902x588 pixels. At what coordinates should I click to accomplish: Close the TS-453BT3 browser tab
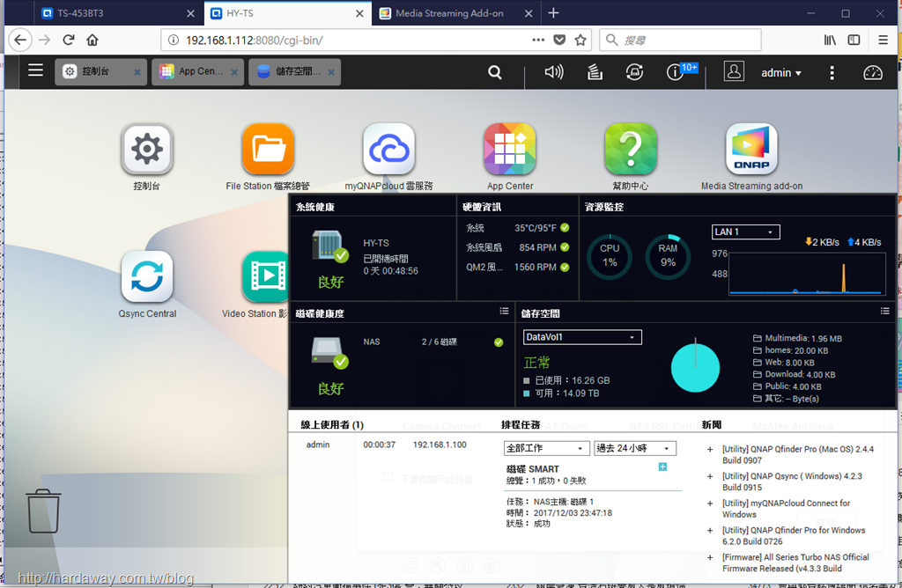coord(190,13)
